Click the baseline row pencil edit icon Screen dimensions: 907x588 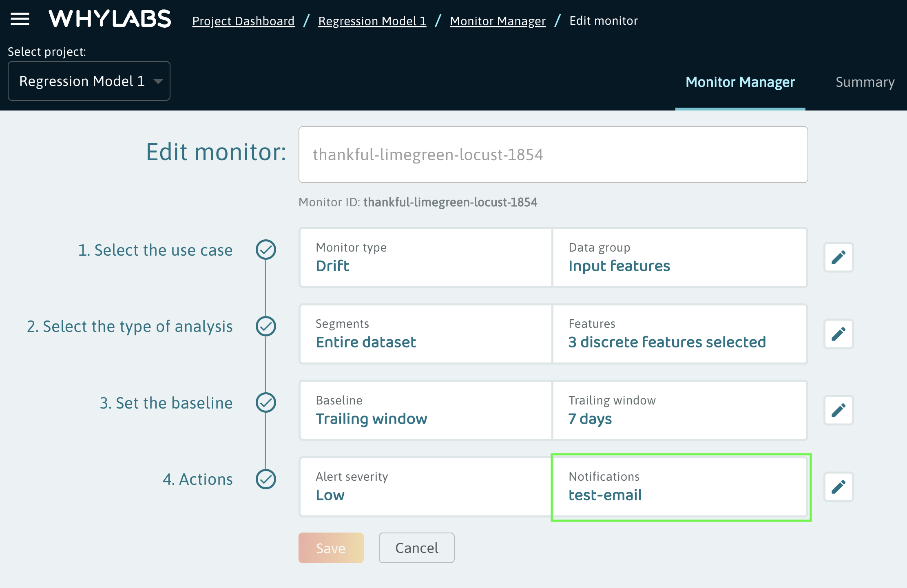pos(838,410)
